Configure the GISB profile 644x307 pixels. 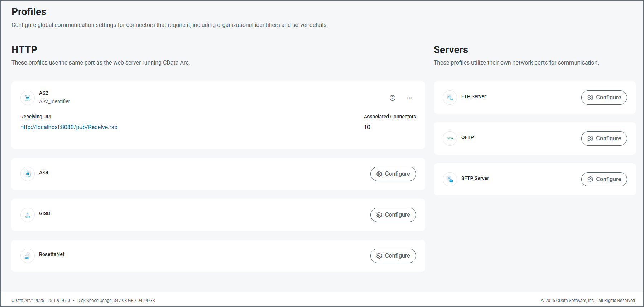393,215
